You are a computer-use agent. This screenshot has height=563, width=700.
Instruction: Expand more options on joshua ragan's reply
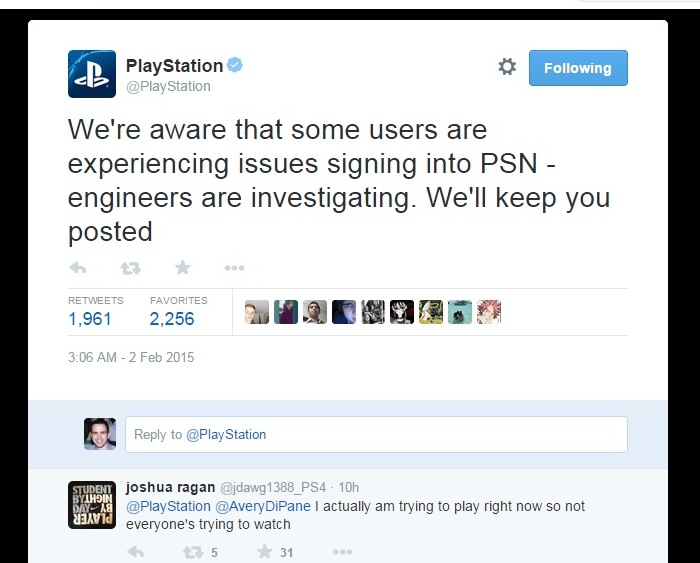tap(342, 552)
